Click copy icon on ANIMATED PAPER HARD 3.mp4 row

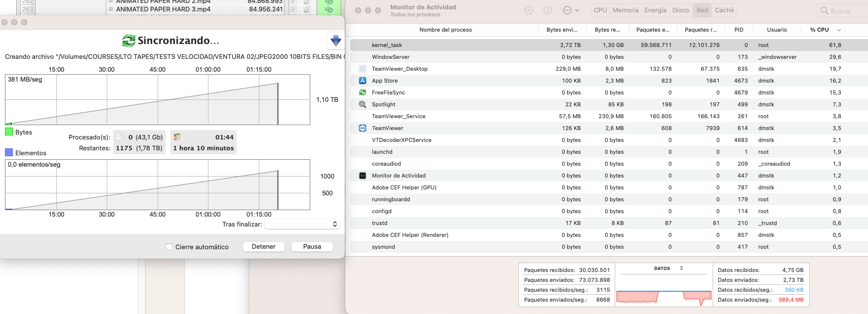point(307,9)
